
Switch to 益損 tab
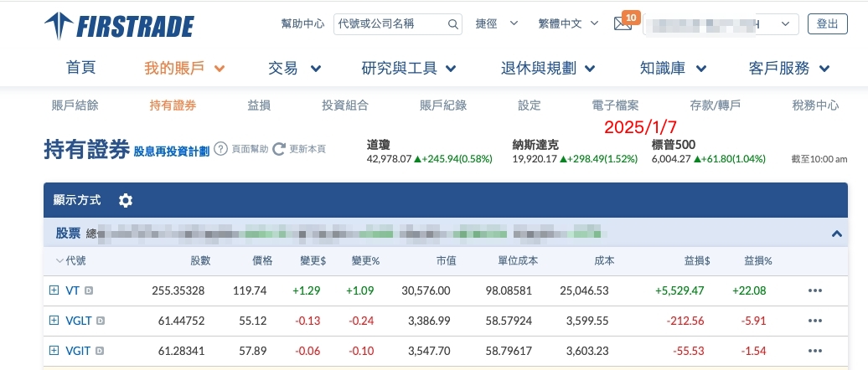[259, 105]
